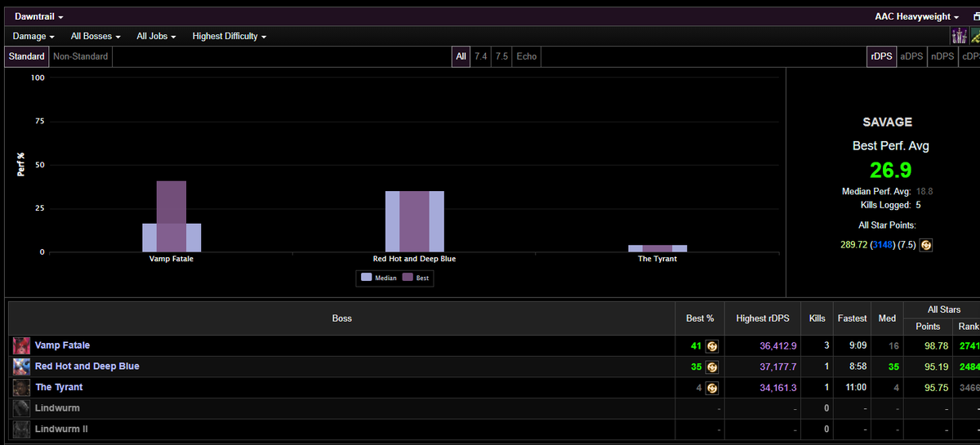
Task: Click the first Lindwurm boss portrait icon
Action: click(21, 408)
